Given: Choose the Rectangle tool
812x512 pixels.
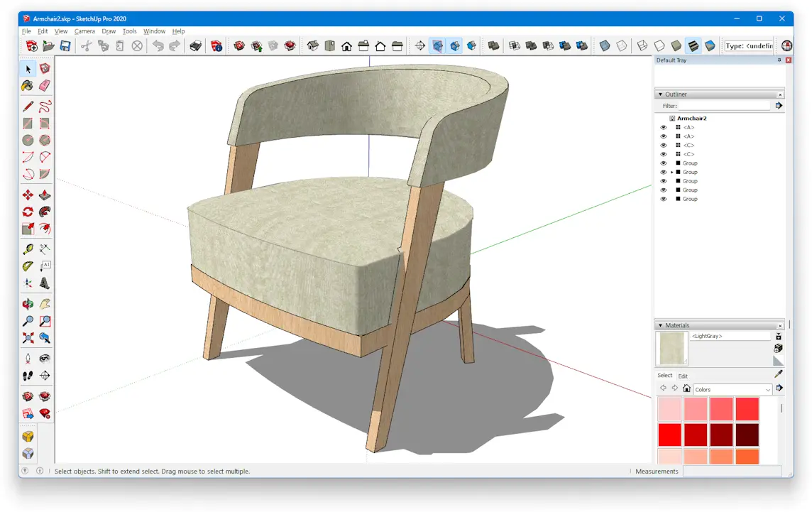Looking at the screenshot, I should pyautogui.click(x=28, y=124).
